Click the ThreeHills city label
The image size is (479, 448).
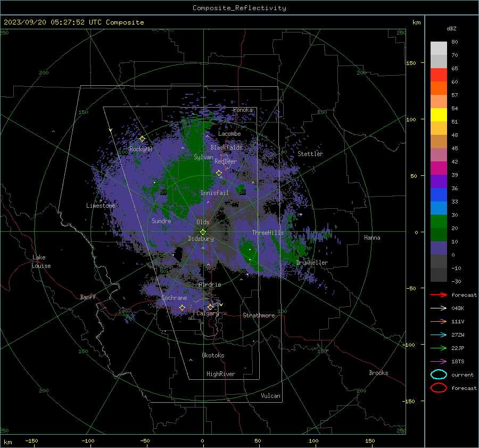pyautogui.click(x=268, y=233)
